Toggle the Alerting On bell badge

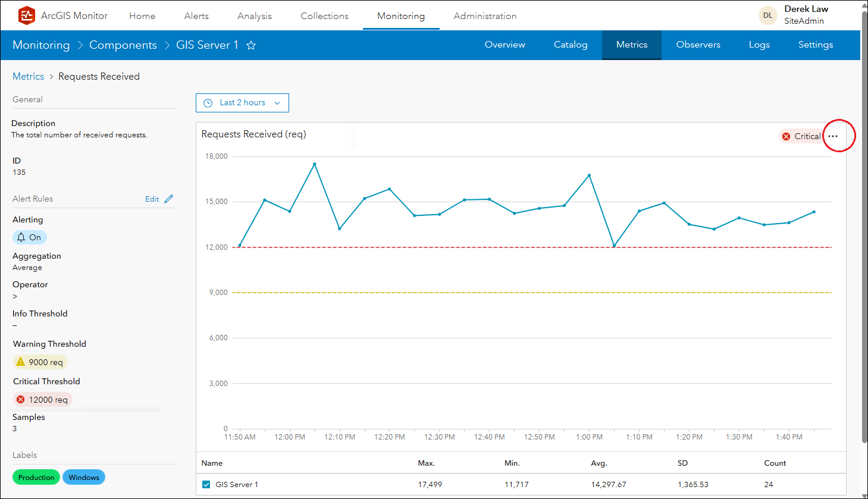click(x=30, y=237)
